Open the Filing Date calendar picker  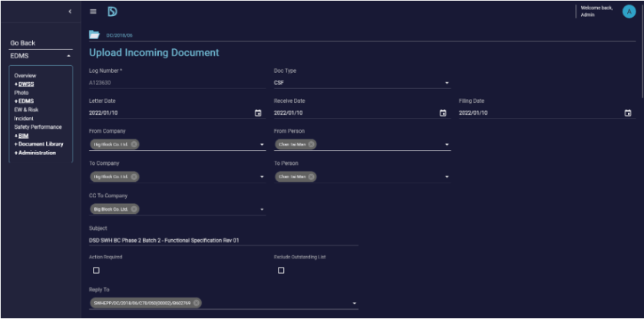(628, 113)
